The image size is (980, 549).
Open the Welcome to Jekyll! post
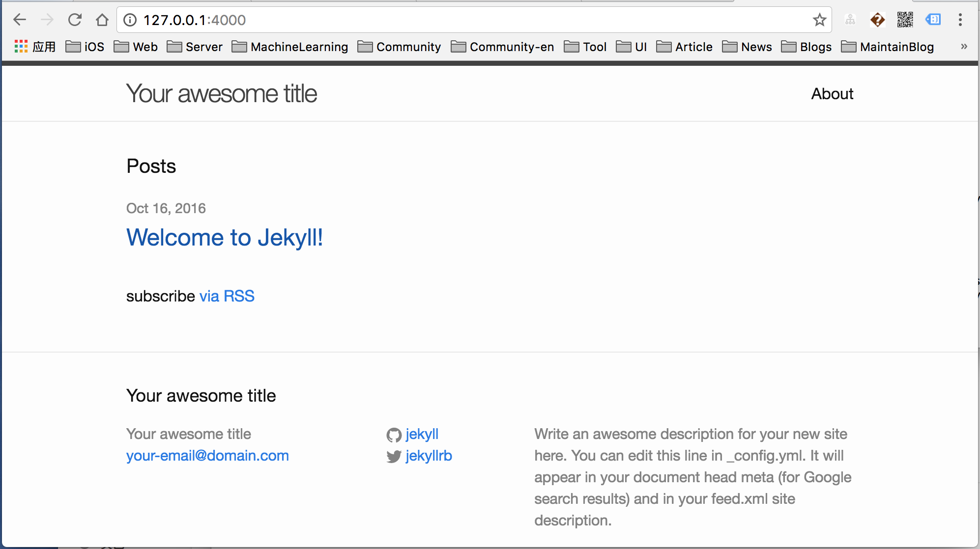pos(225,238)
